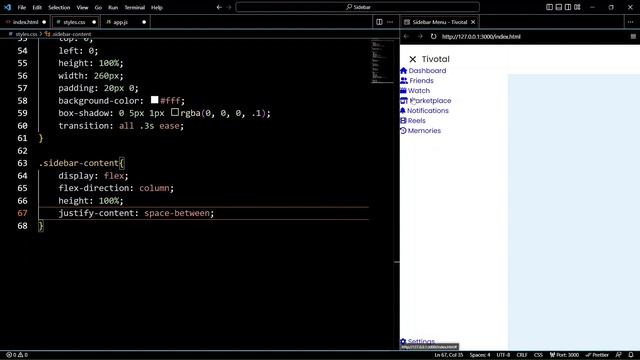The width and height of the screenshot is (640, 360).
Task: Toggle the primary side bar layout icon
Action: point(549,7)
